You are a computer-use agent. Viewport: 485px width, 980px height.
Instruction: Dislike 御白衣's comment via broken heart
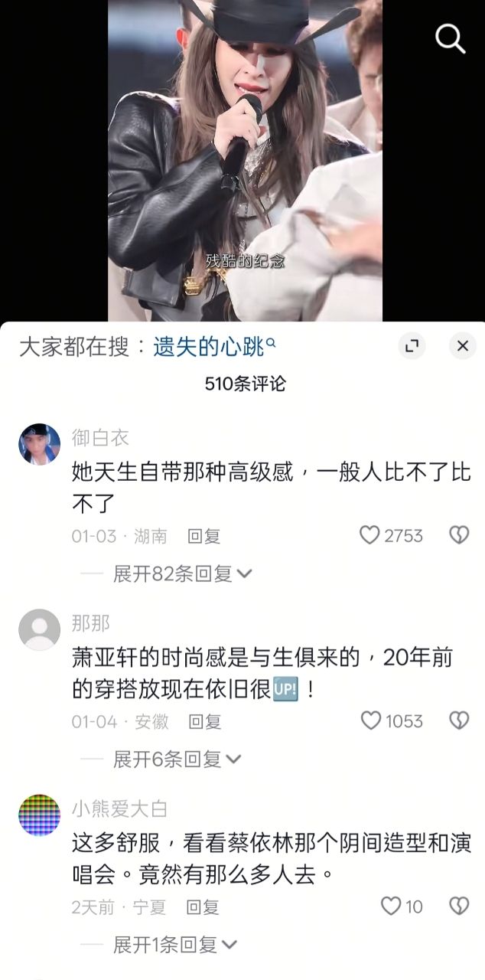tap(458, 536)
